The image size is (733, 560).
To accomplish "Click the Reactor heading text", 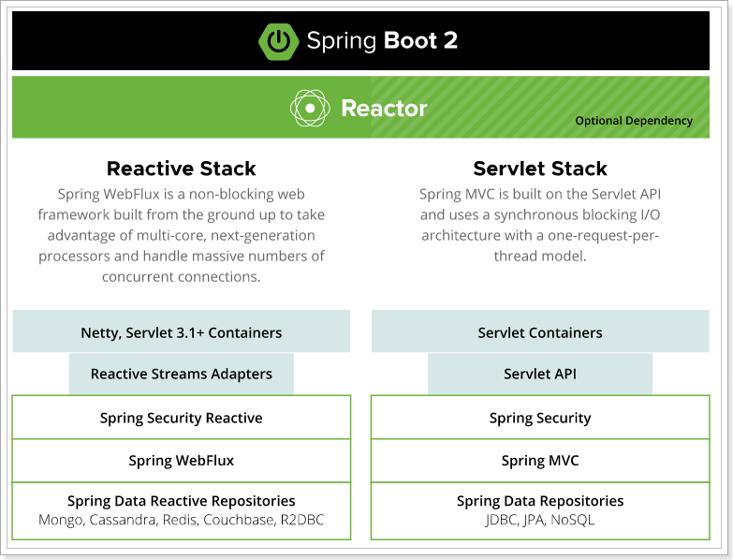I will point(384,109).
